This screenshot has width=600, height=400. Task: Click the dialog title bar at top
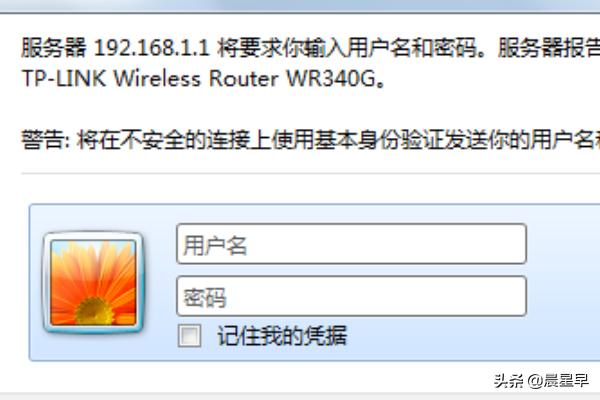300,6
